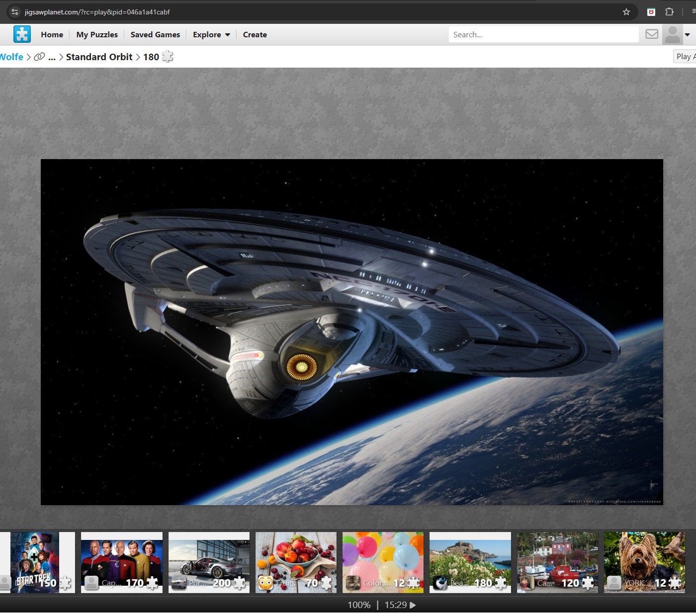This screenshot has height=616, width=696.
Task: Click the author avatar on balloons puzzle
Action: [x=353, y=583]
